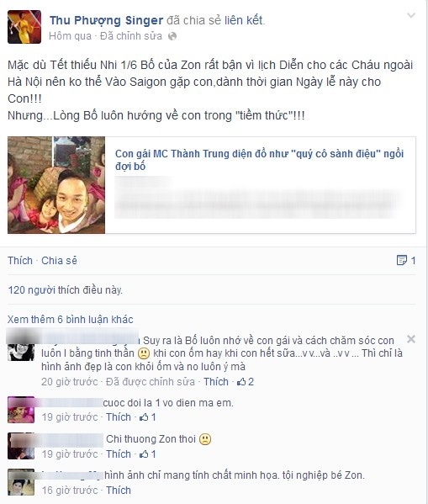
Task: Open Thu Phượng Singer profile picture
Action: [24, 27]
